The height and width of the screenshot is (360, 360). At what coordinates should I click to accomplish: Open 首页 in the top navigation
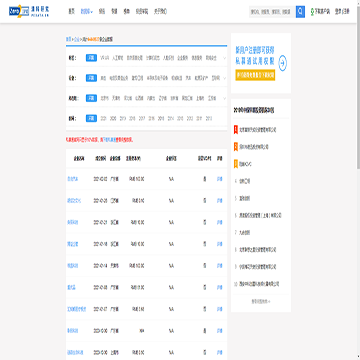click(x=71, y=12)
